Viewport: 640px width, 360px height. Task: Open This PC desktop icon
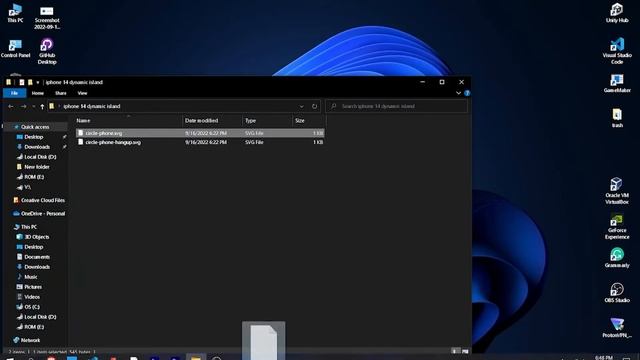(15, 13)
